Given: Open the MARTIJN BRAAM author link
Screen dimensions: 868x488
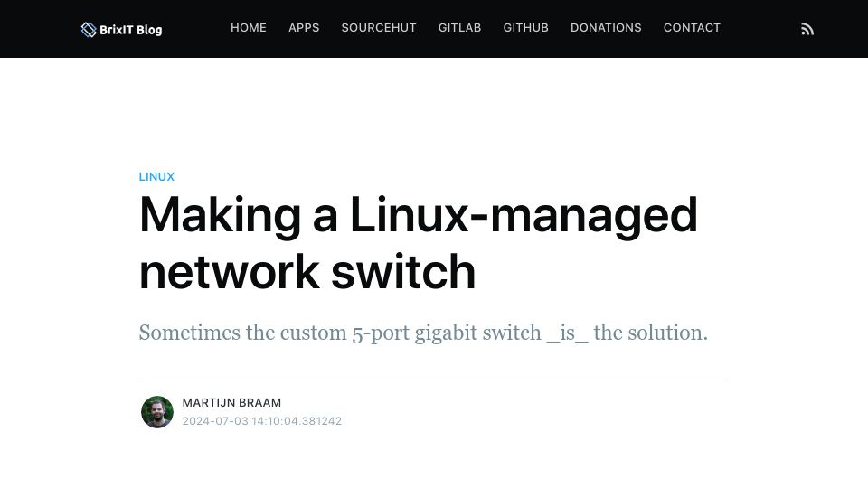Looking at the screenshot, I should click(232, 403).
